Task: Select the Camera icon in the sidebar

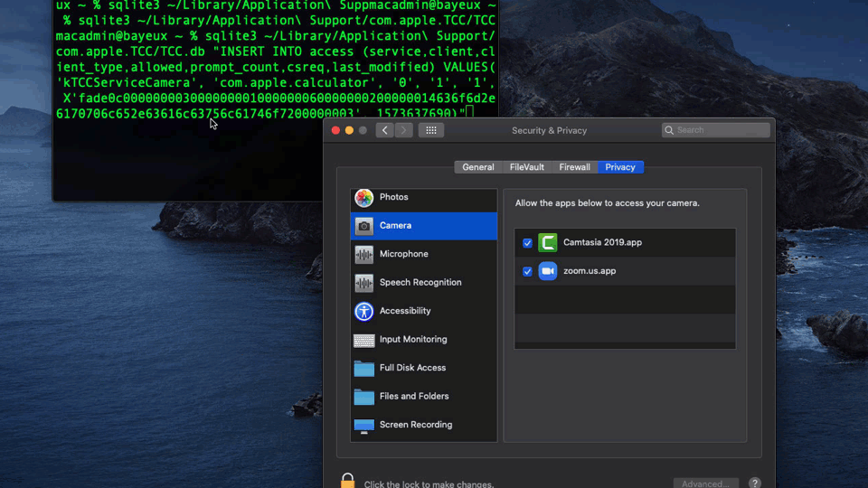Action: 364,226
